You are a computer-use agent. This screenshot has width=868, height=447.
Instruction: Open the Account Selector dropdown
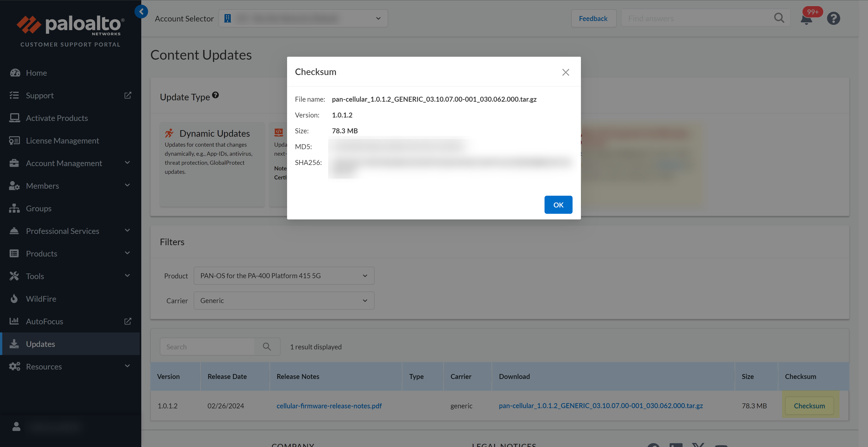click(x=303, y=19)
